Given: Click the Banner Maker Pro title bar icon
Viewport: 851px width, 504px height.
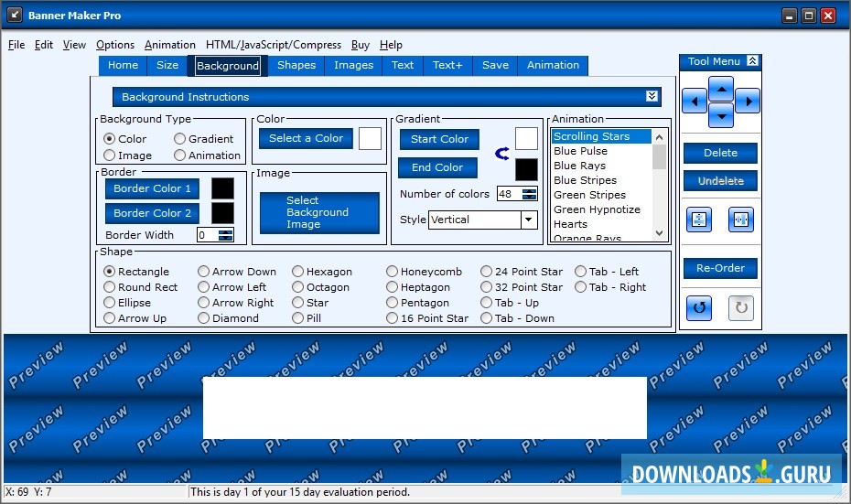Looking at the screenshot, I should tap(15, 16).
